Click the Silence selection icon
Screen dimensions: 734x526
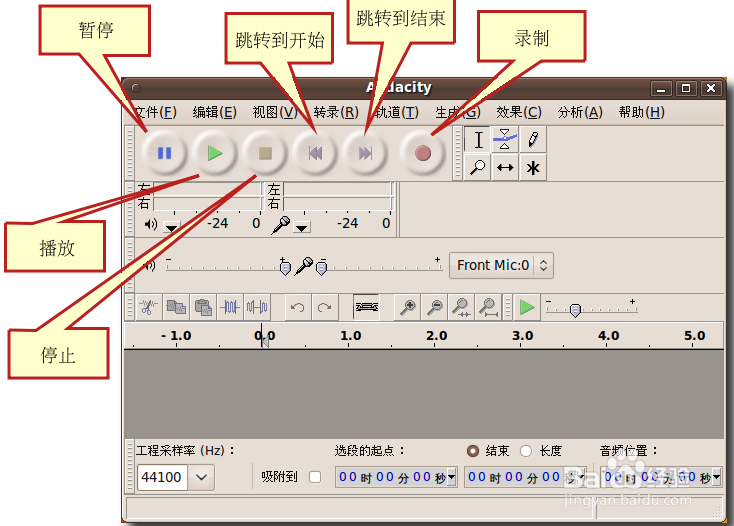coord(257,307)
